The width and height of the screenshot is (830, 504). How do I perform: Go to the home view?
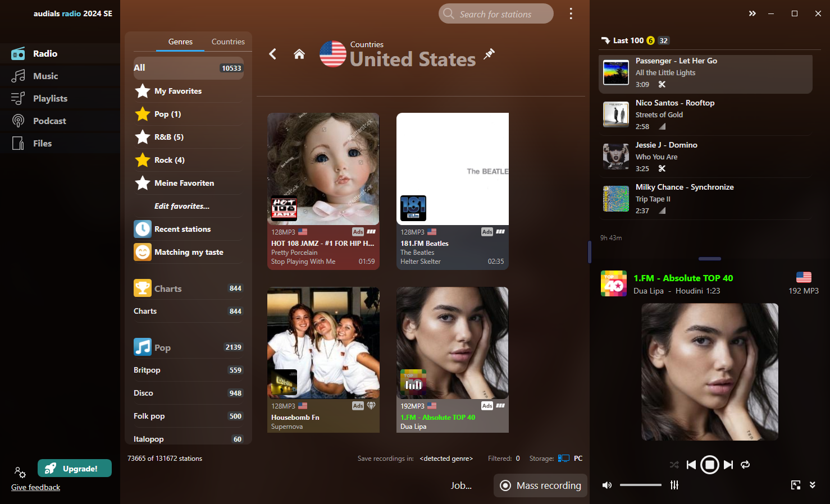[299, 54]
